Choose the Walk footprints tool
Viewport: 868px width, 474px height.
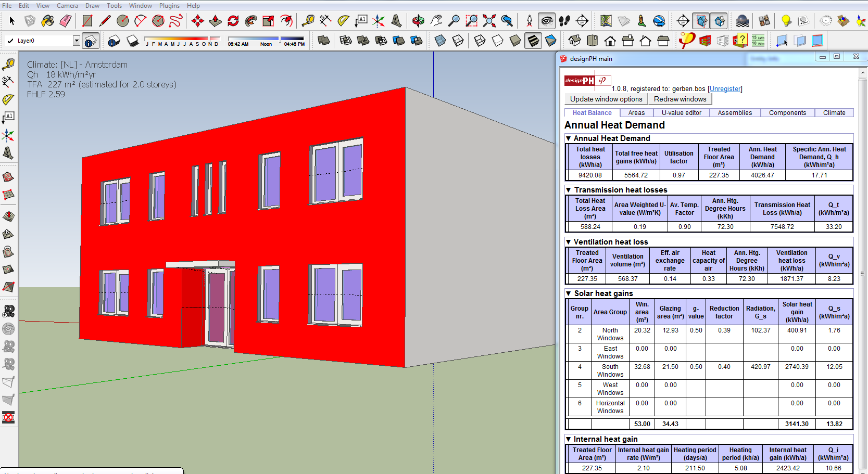[564, 21]
